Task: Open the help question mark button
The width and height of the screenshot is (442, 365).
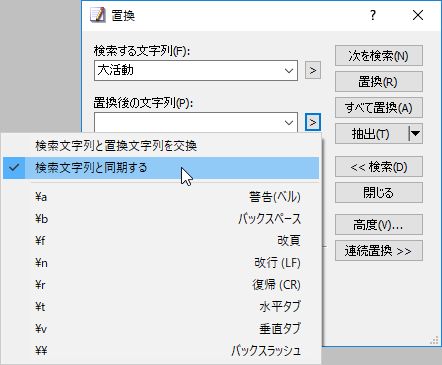Action: click(x=373, y=15)
